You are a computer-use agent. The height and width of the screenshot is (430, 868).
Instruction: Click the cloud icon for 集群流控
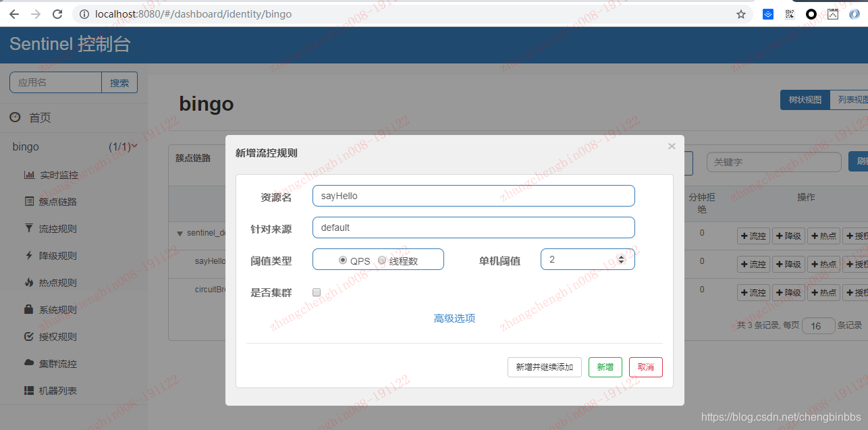29,363
